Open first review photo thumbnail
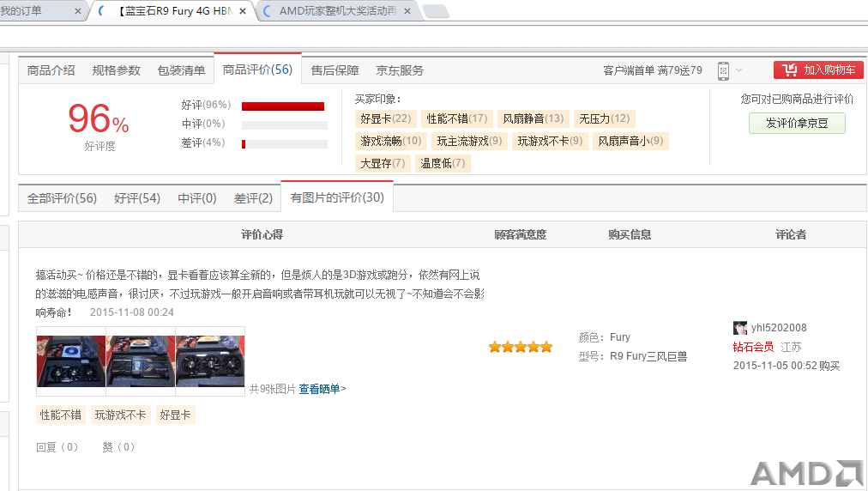This screenshot has width=868, height=491. click(71, 361)
